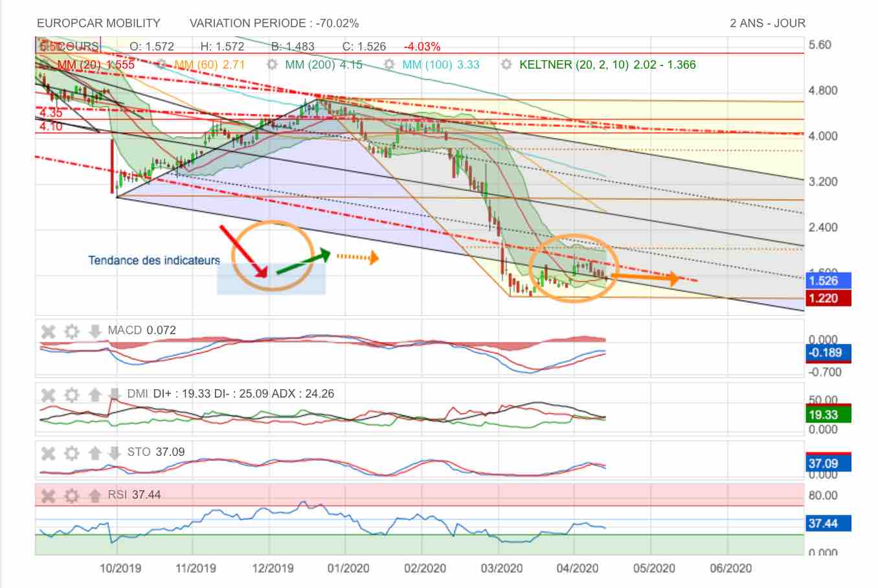
Task: Click the closing price C: 1.526
Action: tap(364, 47)
